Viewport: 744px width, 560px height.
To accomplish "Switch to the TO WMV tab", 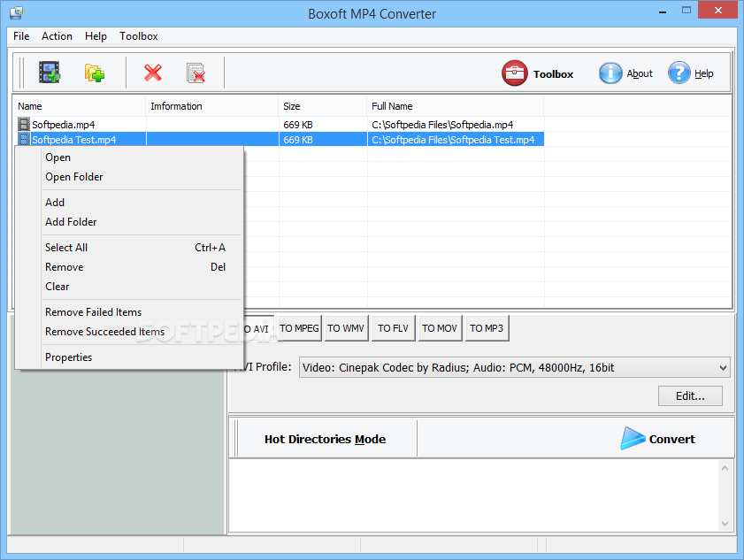I will (x=346, y=328).
